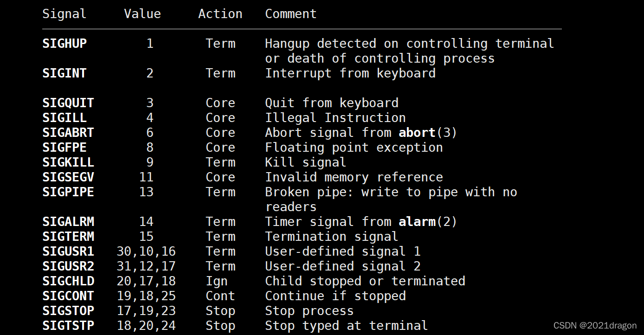Viewport: 644px width, 335px height.
Task: Click the Signal column header
Action: point(64,14)
